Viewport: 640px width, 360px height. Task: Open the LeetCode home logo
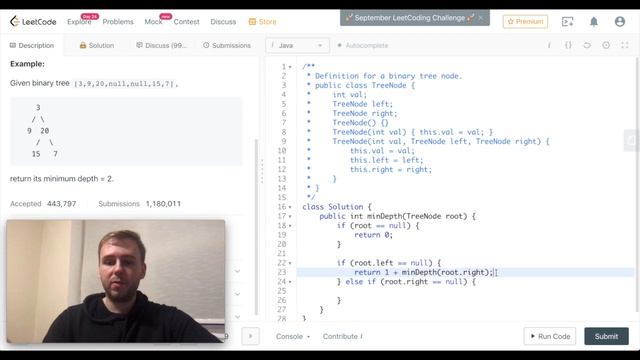click(x=33, y=22)
